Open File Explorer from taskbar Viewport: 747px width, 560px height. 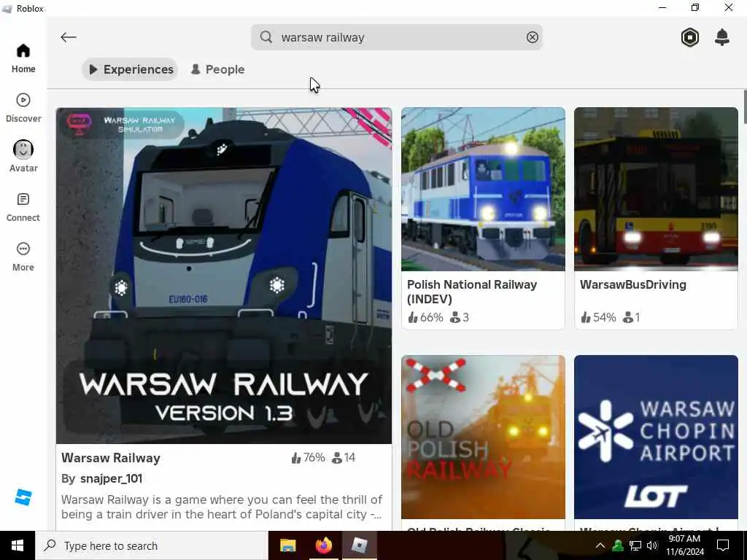click(x=287, y=545)
